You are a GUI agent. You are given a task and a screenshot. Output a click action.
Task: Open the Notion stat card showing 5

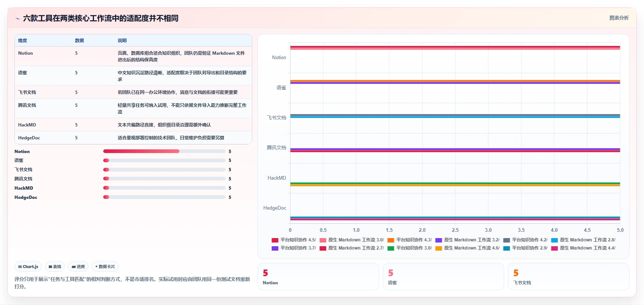coord(318,277)
